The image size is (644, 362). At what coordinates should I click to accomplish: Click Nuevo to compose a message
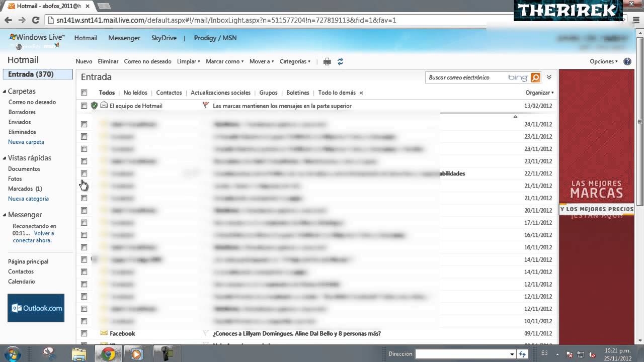[84, 61]
